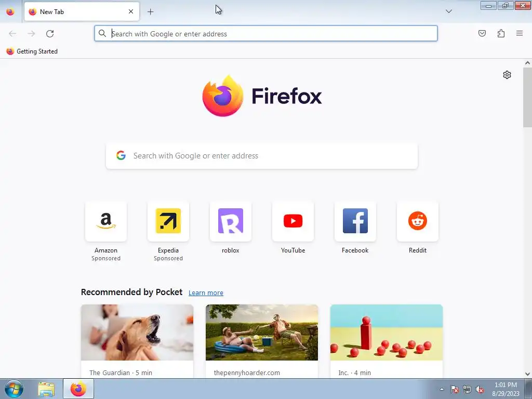This screenshot has width=532, height=399.
Task: Open new tab personalize gear icon
Action: (x=507, y=75)
